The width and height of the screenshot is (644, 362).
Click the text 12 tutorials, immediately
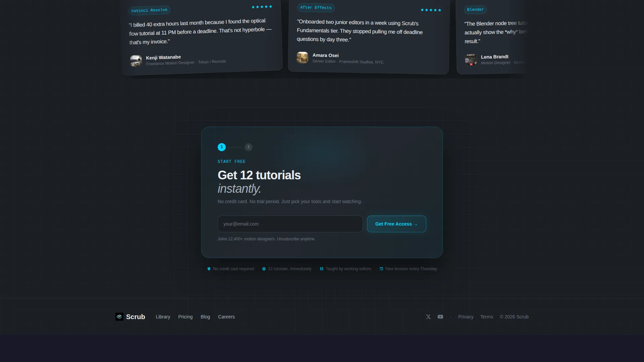290,269
